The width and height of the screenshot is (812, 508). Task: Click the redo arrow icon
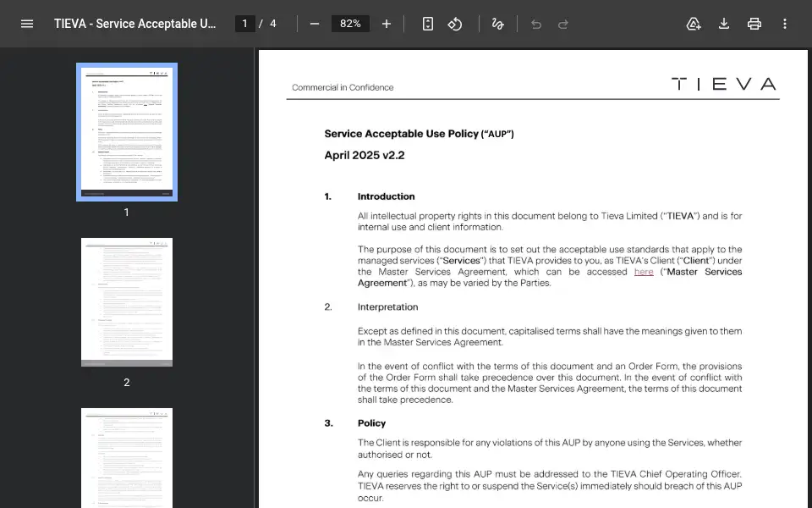(x=563, y=24)
